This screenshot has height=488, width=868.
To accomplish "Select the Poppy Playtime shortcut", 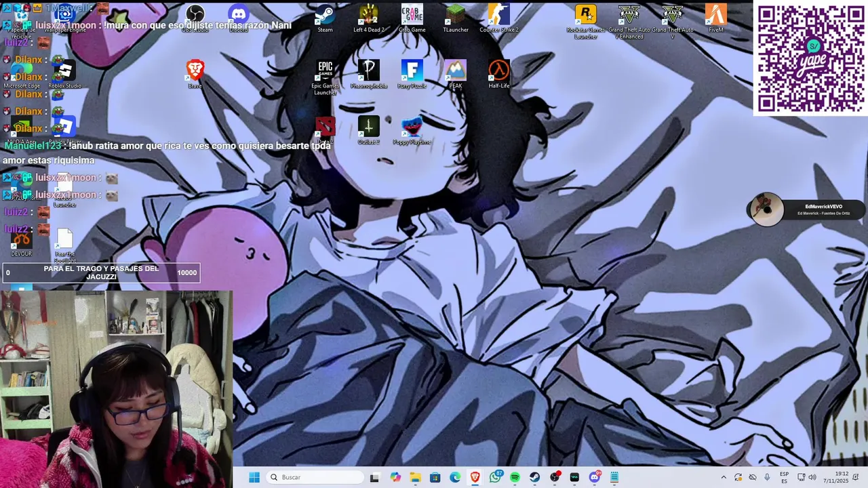I will [x=412, y=131].
